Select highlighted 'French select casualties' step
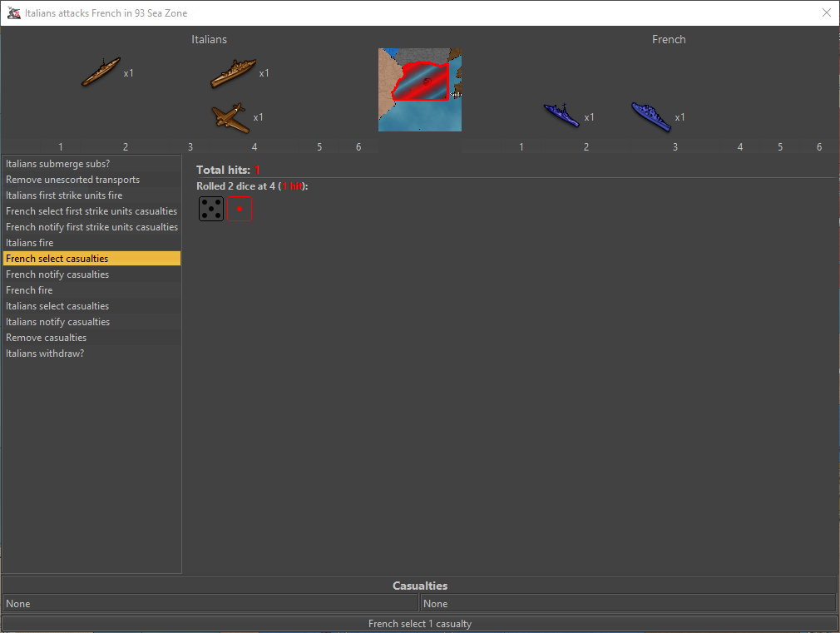The width and height of the screenshot is (840, 633). pos(91,259)
